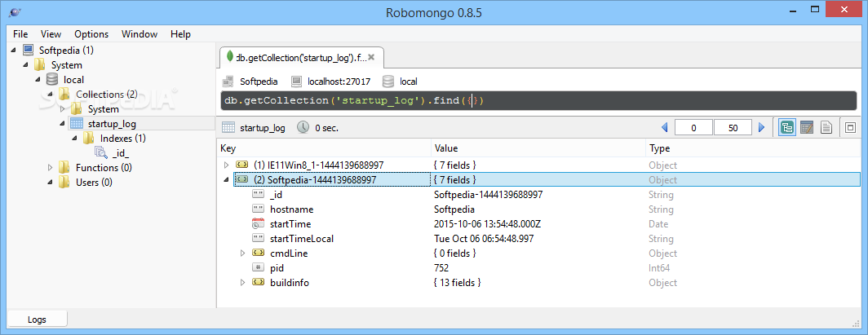Click the limit field showing 50
This screenshot has height=335, width=868.
point(733,128)
